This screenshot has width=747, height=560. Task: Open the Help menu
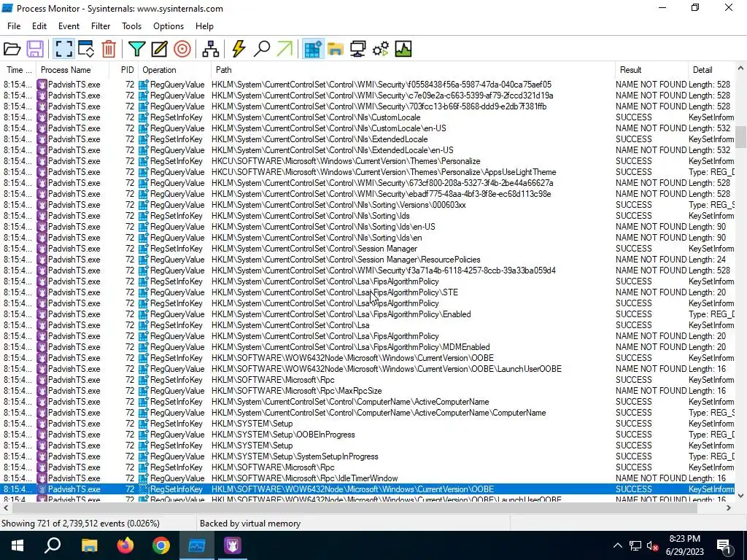tap(204, 26)
